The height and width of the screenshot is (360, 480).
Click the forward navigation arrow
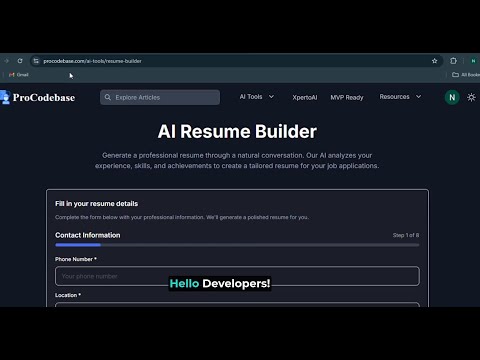[6, 61]
